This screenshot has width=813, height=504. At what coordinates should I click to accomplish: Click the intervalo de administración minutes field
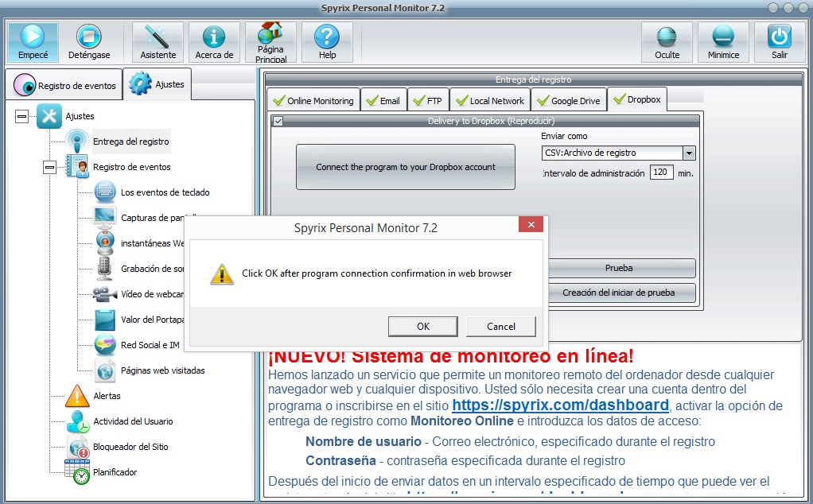tap(661, 172)
